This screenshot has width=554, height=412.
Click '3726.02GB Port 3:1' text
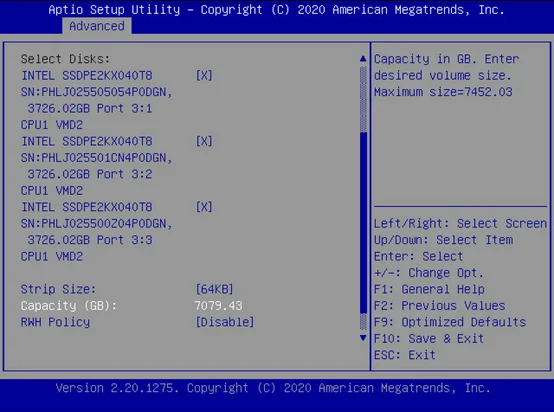pos(90,108)
